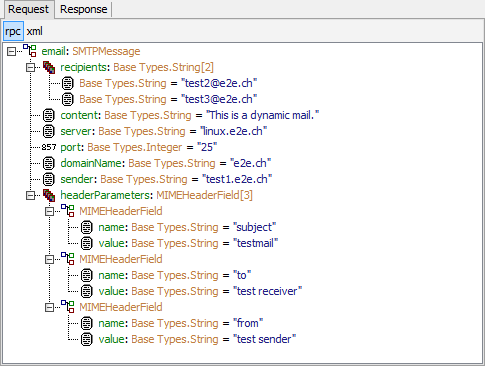The height and width of the screenshot is (366, 485).
Task: Click the content string icon
Action: 49,115
